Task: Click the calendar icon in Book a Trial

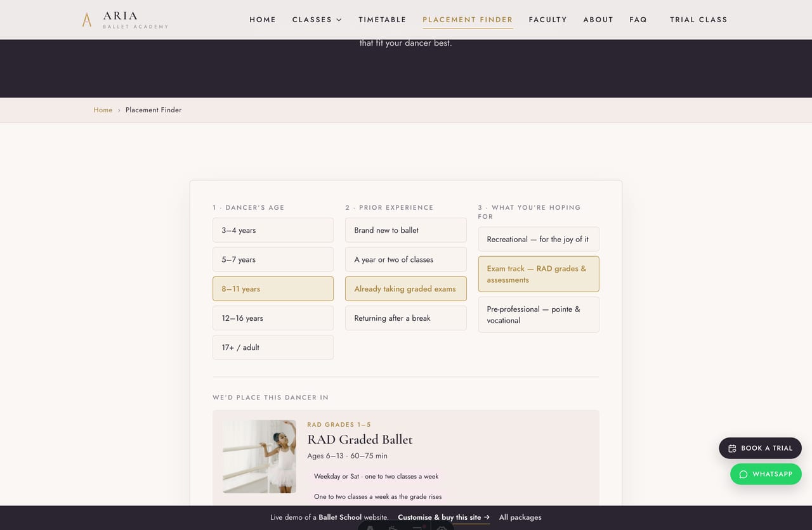Action: (x=732, y=448)
